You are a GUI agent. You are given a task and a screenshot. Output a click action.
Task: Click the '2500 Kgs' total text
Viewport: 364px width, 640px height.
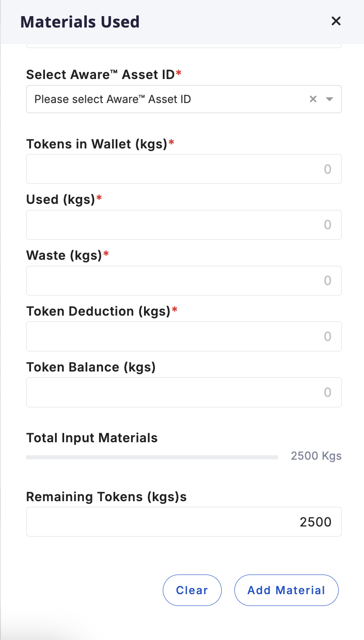click(x=316, y=456)
